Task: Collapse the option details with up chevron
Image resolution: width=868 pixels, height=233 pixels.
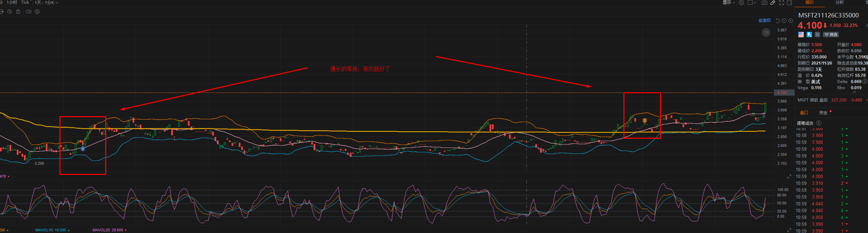Action: 854,92
